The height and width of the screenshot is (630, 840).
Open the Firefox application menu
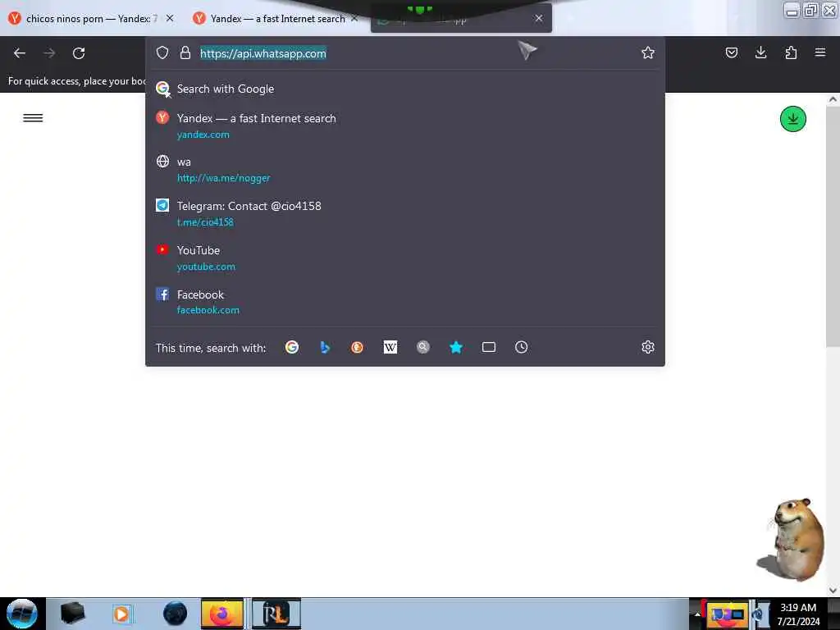820,52
